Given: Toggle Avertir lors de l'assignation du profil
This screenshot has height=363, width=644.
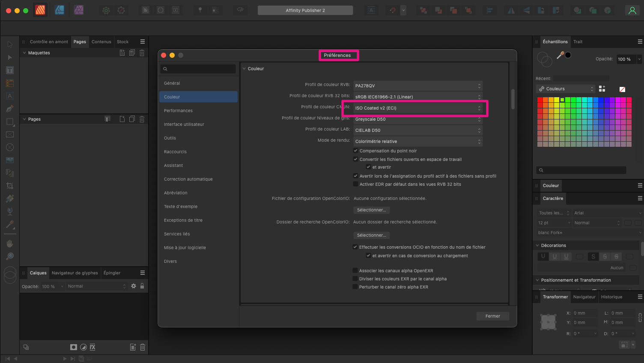Looking at the screenshot, I should click(x=355, y=176).
